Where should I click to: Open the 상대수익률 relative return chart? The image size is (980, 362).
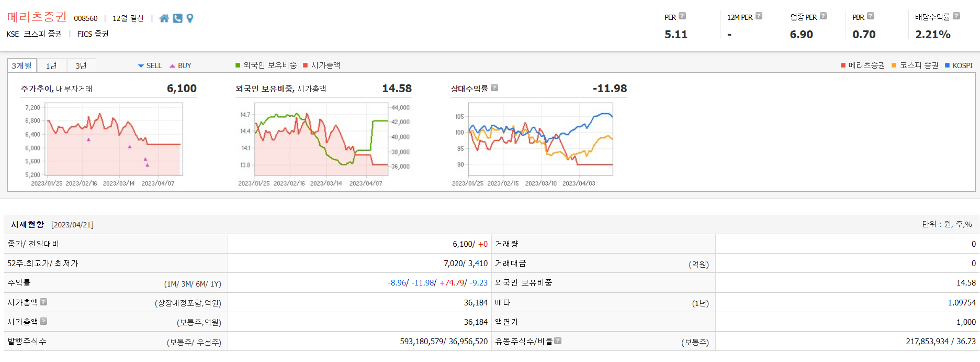click(538, 144)
